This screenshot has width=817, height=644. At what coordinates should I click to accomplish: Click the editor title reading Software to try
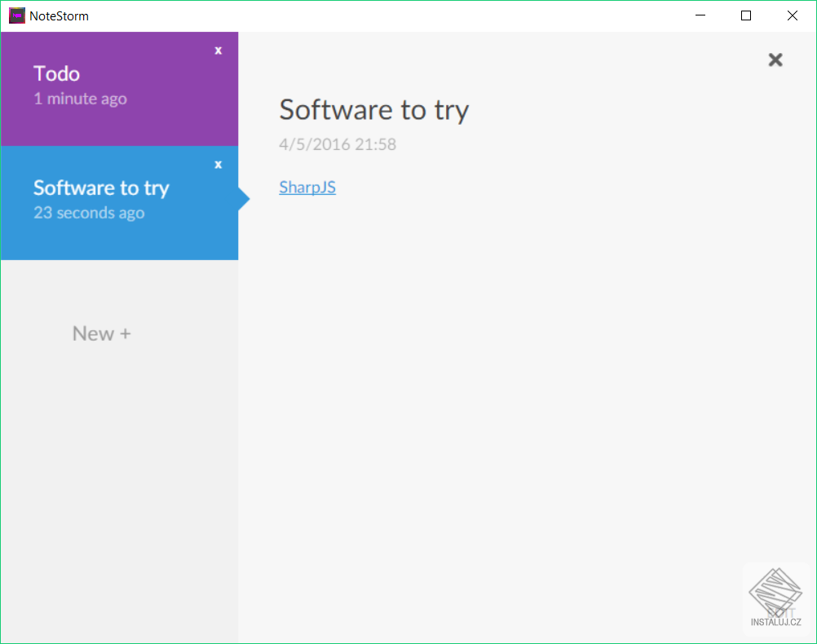pyautogui.click(x=373, y=109)
